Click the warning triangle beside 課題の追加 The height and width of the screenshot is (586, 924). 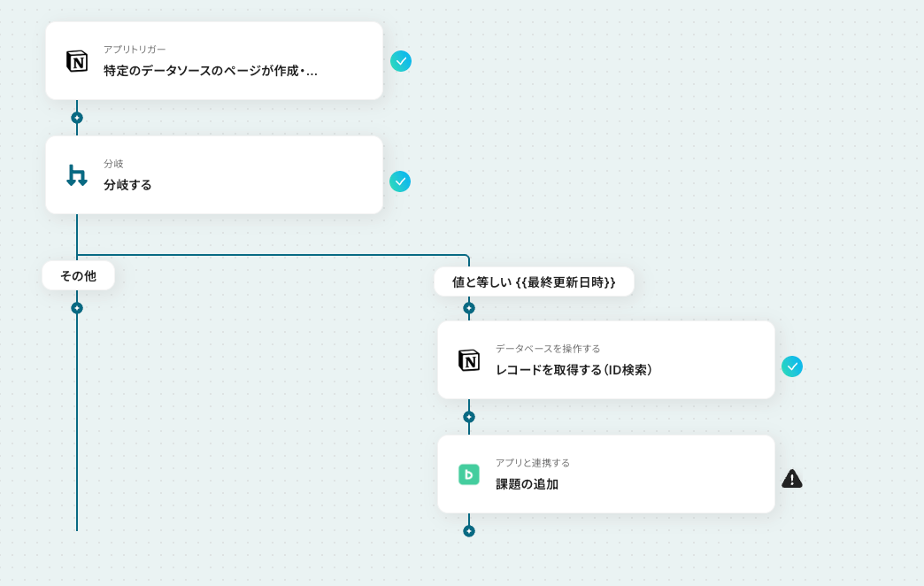tap(792, 479)
